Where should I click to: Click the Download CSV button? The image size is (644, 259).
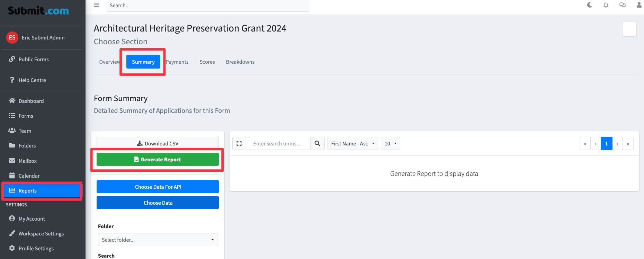pyautogui.click(x=158, y=143)
